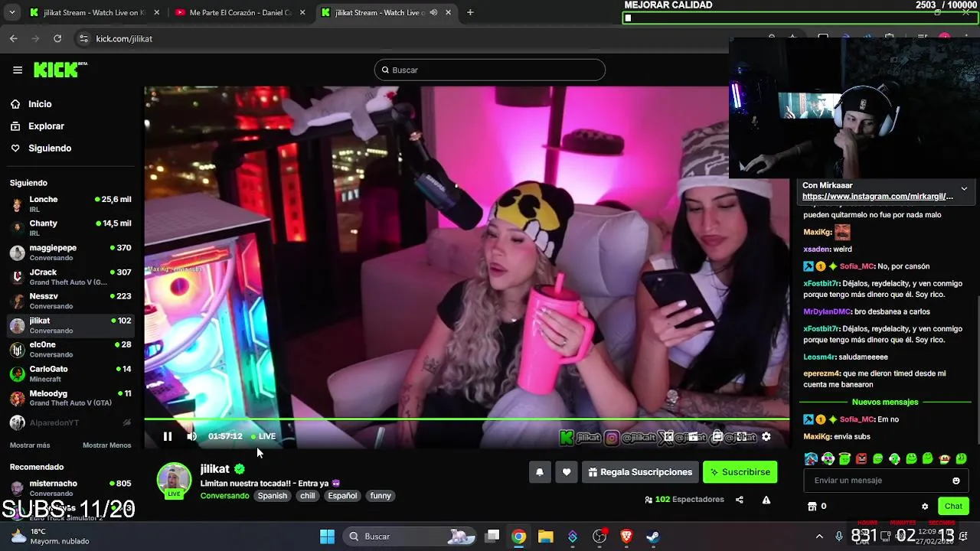The width and height of the screenshot is (980, 551).
Task: Open the video player settings gear
Action: (x=766, y=437)
